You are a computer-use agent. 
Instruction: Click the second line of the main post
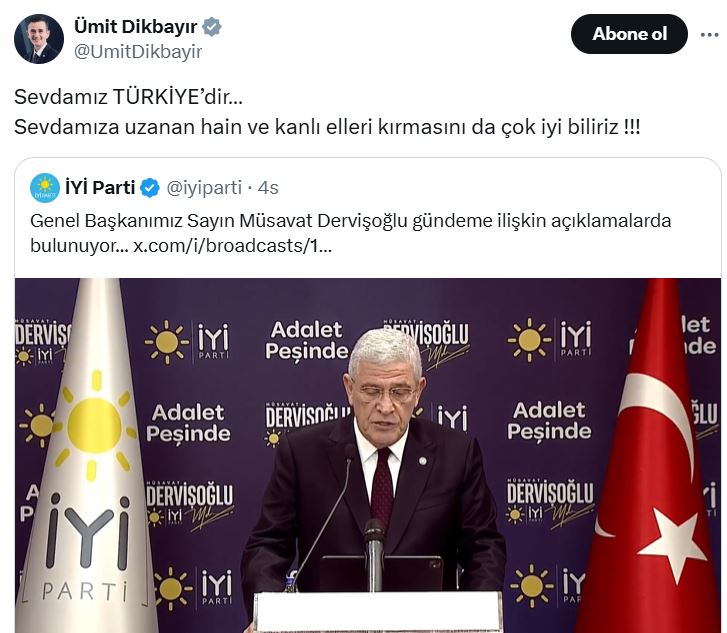point(327,127)
